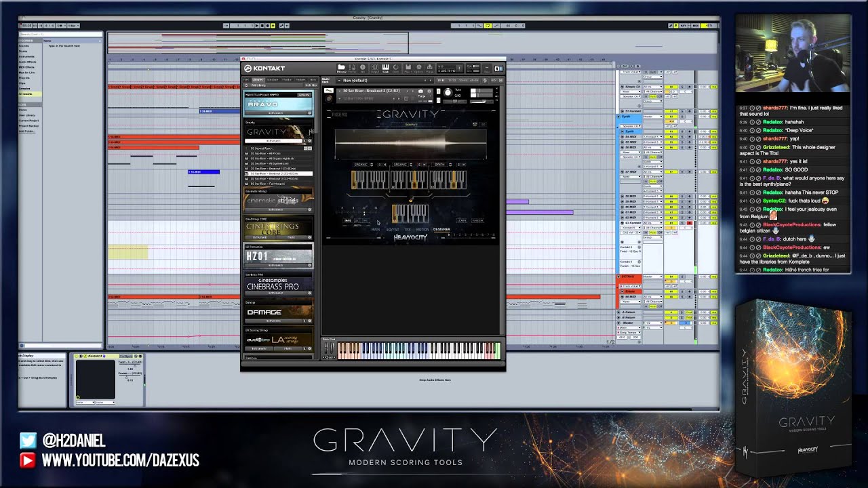The width and height of the screenshot is (868, 488).
Task: Open the MAIN page tab in Gravity
Action: 376,230
